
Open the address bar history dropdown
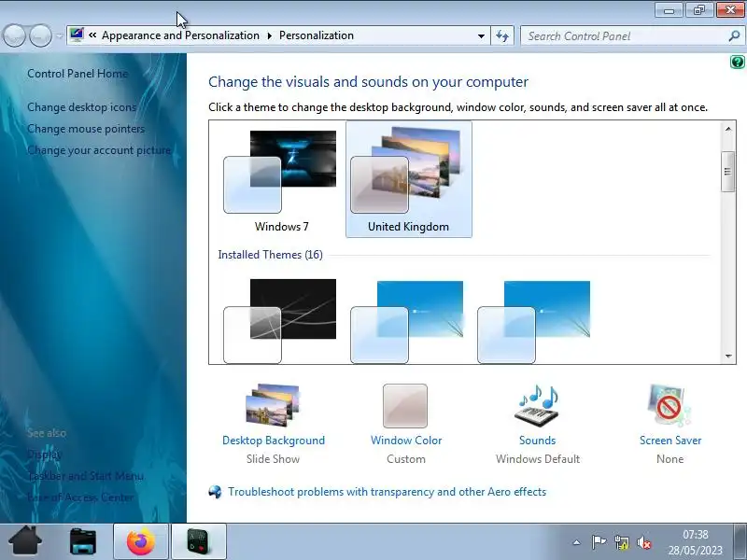pyautogui.click(x=481, y=35)
